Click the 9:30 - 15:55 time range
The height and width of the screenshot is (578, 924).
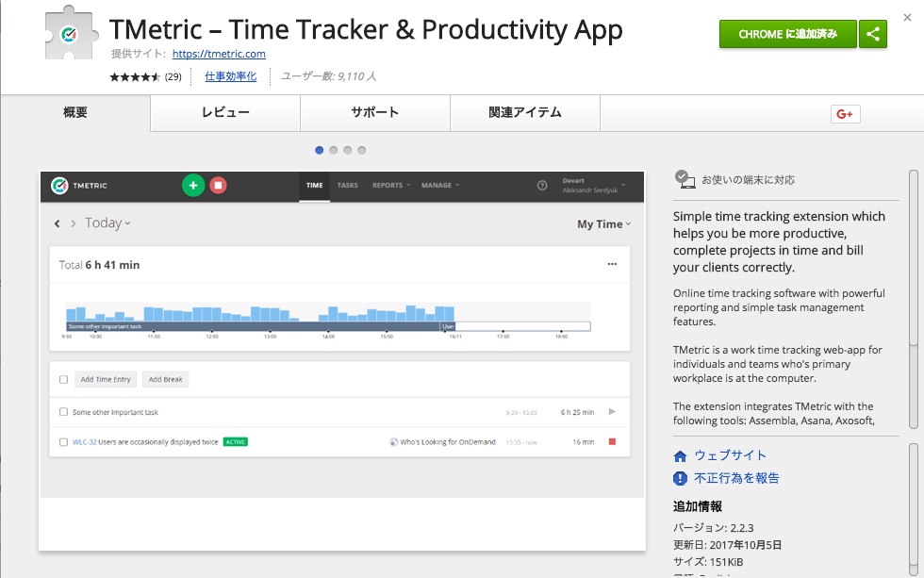(521, 412)
